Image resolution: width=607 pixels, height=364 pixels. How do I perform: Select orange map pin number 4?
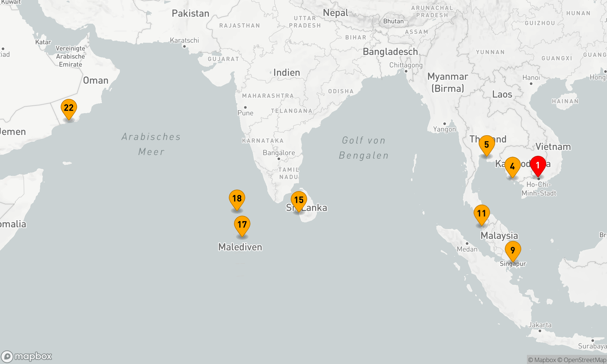pyautogui.click(x=512, y=166)
